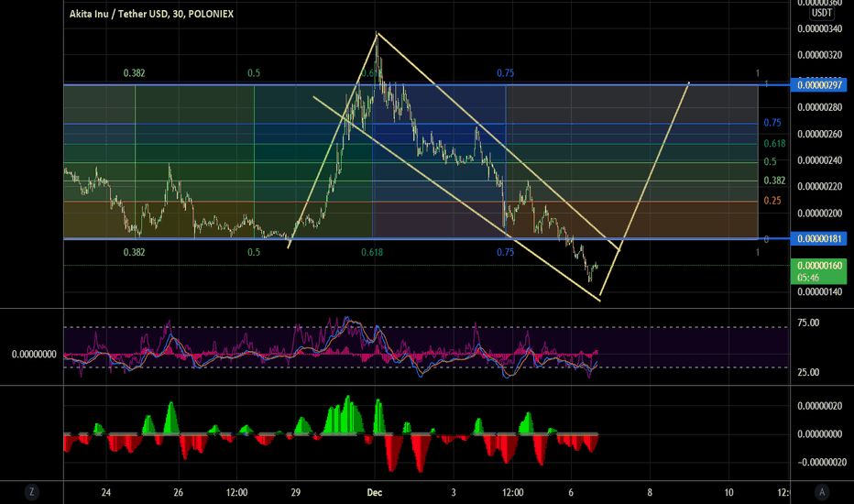Click the Z timezone icon
The width and height of the screenshot is (854, 504).
(31, 492)
